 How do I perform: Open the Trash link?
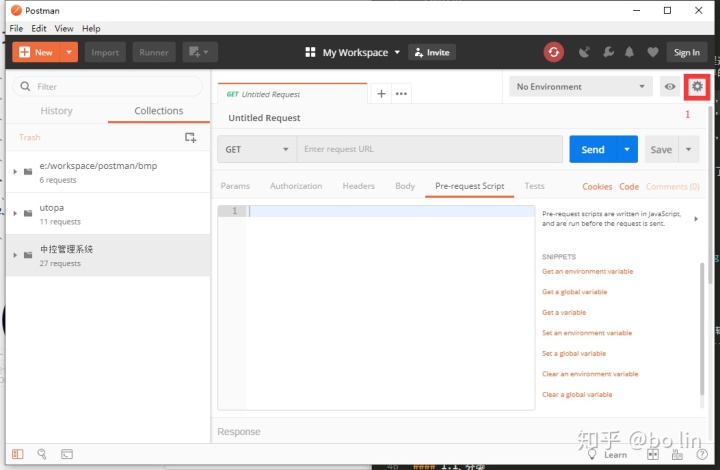click(30, 137)
